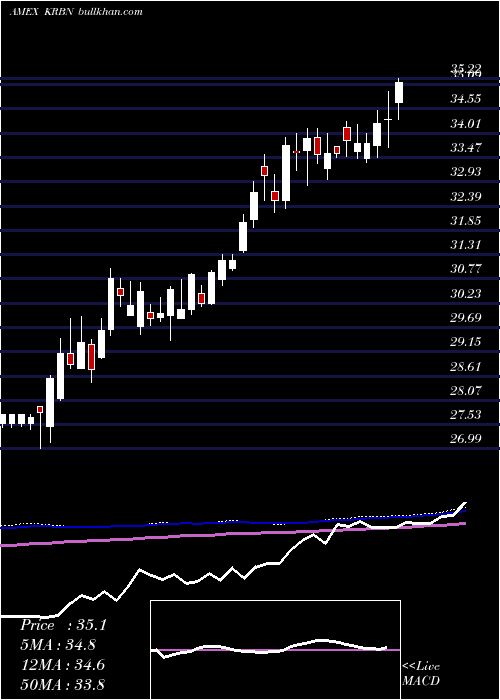Viewport: 500px width, 700px height.
Task: Click the 5MA : 34.8 readout
Action: (58, 645)
